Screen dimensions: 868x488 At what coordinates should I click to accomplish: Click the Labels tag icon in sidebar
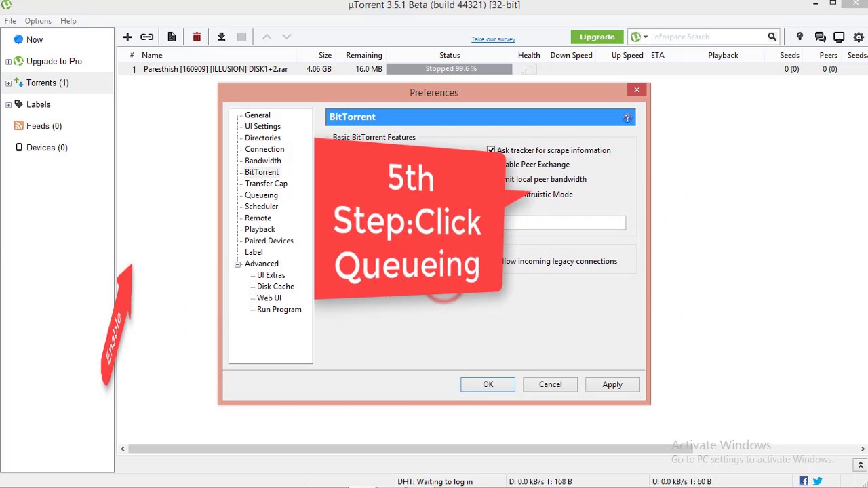(x=18, y=104)
